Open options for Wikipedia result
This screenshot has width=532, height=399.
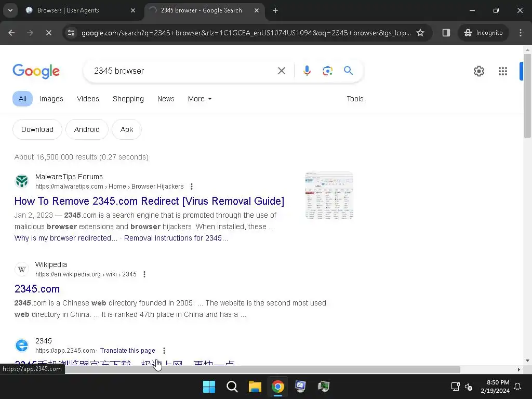pos(144,274)
